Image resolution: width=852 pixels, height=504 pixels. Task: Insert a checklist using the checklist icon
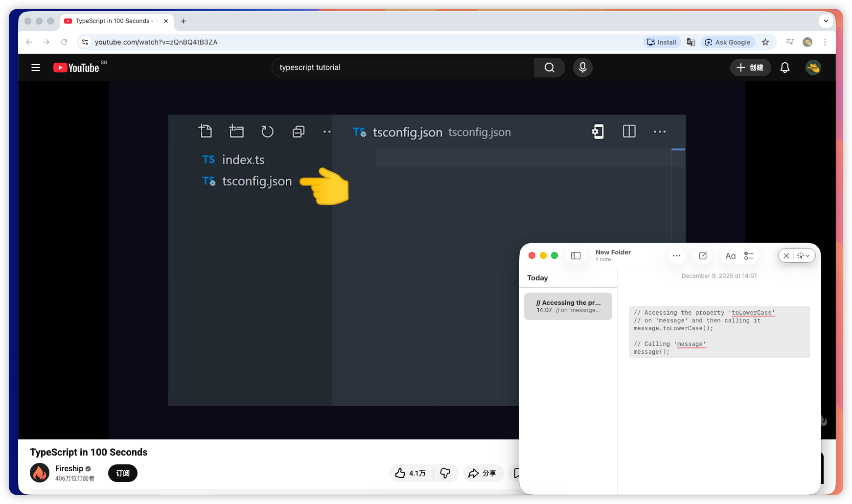click(x=748, y=255)
